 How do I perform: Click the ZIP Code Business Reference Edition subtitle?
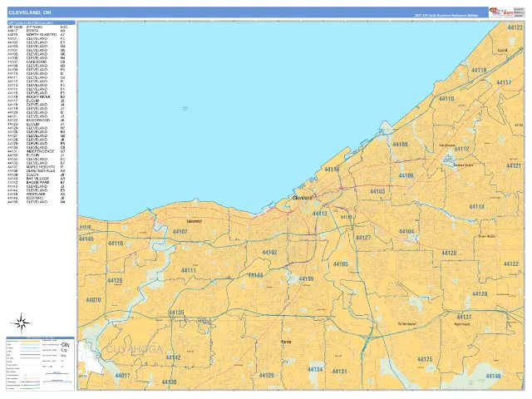point(446,16)
